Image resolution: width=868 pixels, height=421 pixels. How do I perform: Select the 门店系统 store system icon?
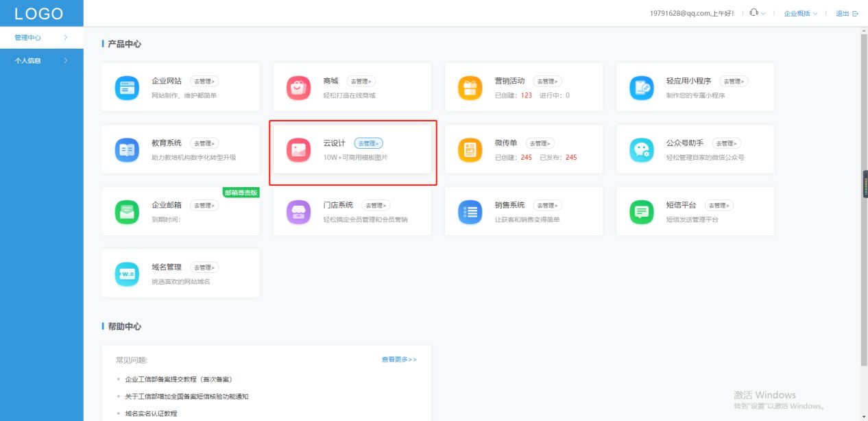[298, 210]
